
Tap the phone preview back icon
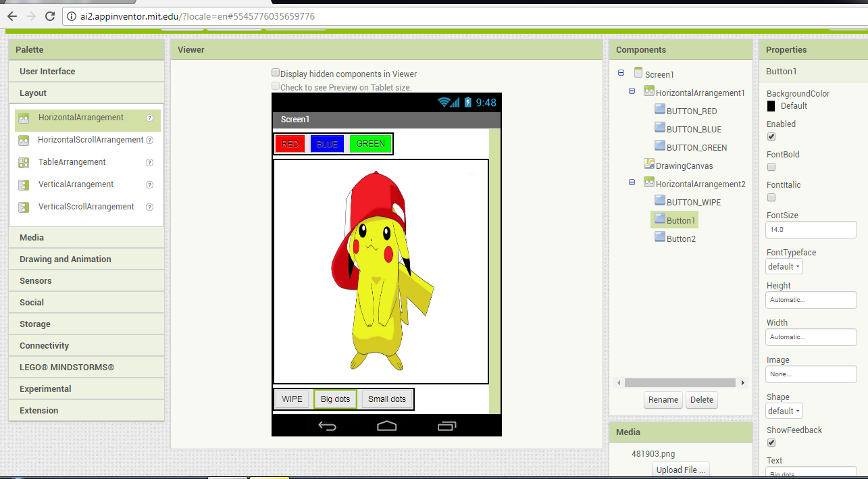(328, 426)
